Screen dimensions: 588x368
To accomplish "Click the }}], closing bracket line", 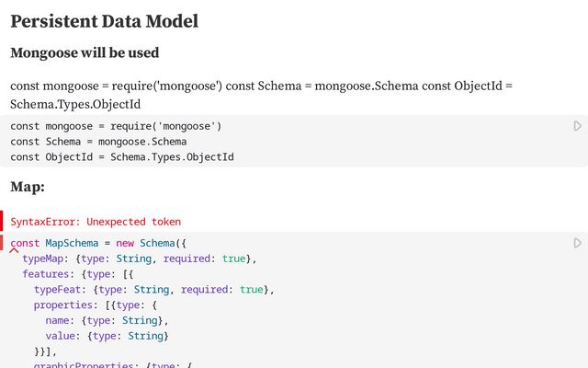I will [45, 351].
